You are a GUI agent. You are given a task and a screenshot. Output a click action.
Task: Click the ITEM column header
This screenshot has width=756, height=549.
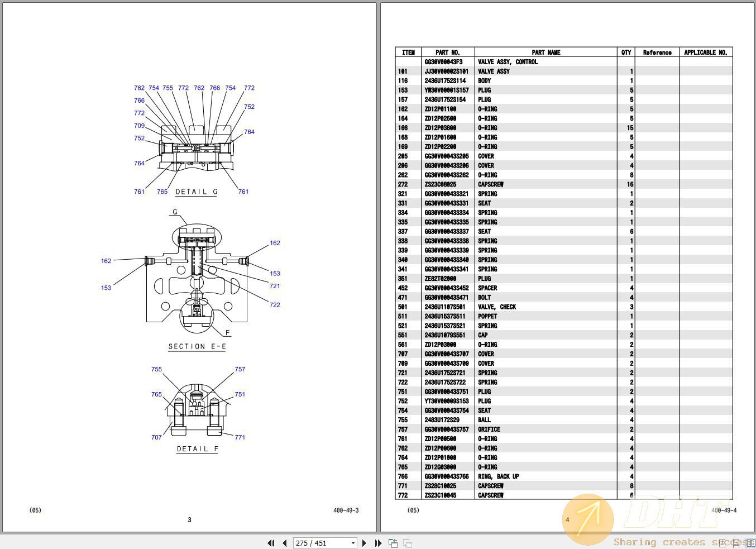(409, 52)
